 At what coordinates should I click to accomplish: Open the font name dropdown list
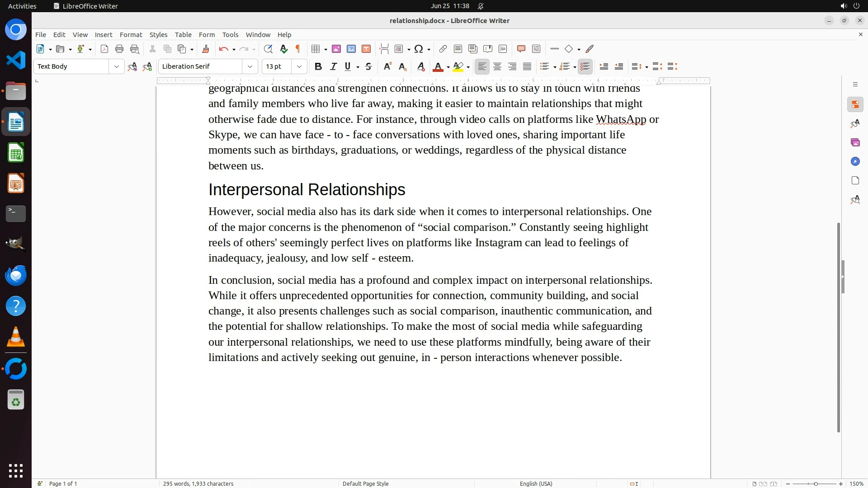click(x=250, y=67)
